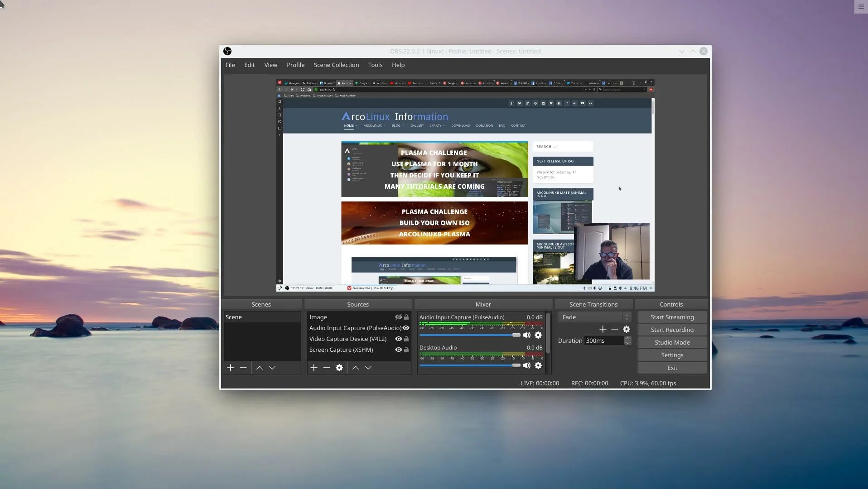Open Audio Input Capture mixer gear settings
868x489 pixels.
538,335
